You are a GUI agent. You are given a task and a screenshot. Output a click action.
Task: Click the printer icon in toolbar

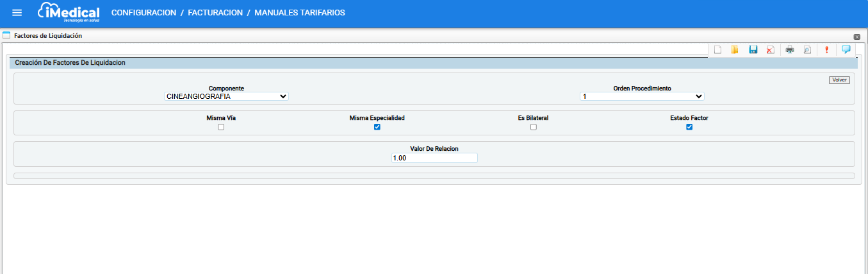(790, 50)
